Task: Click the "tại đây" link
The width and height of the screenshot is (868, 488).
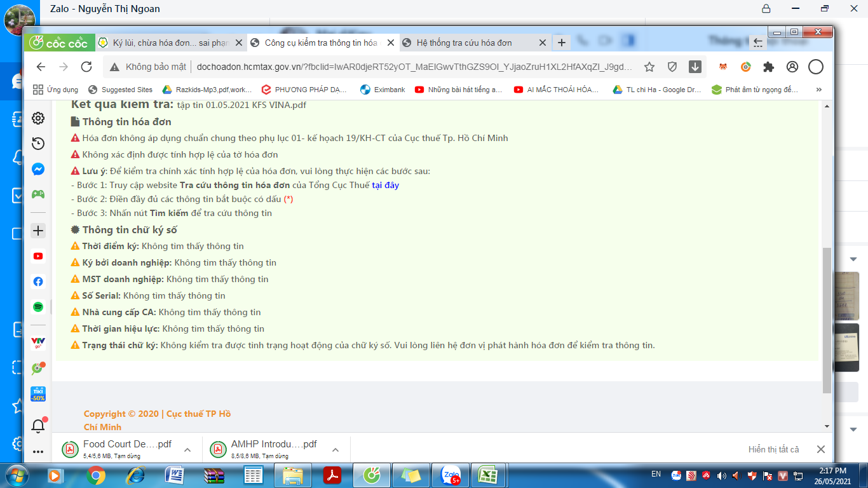Action: coord(385,186)
